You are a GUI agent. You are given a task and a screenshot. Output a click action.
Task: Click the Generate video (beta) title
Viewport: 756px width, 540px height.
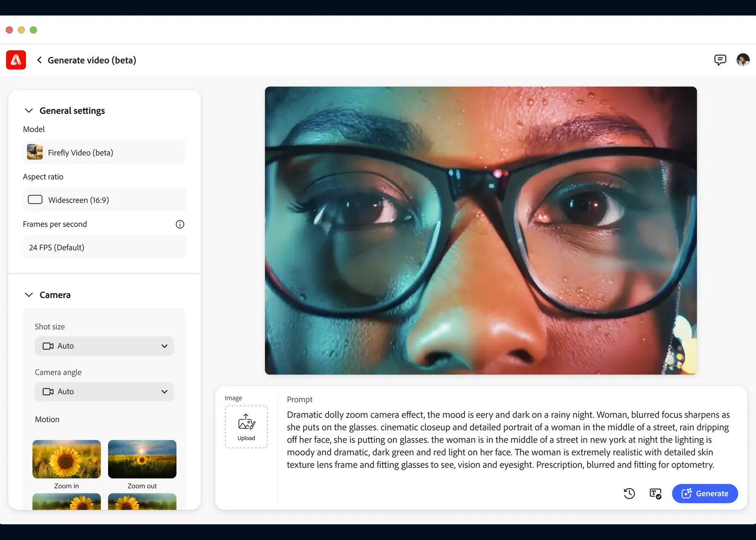[92, 60]
